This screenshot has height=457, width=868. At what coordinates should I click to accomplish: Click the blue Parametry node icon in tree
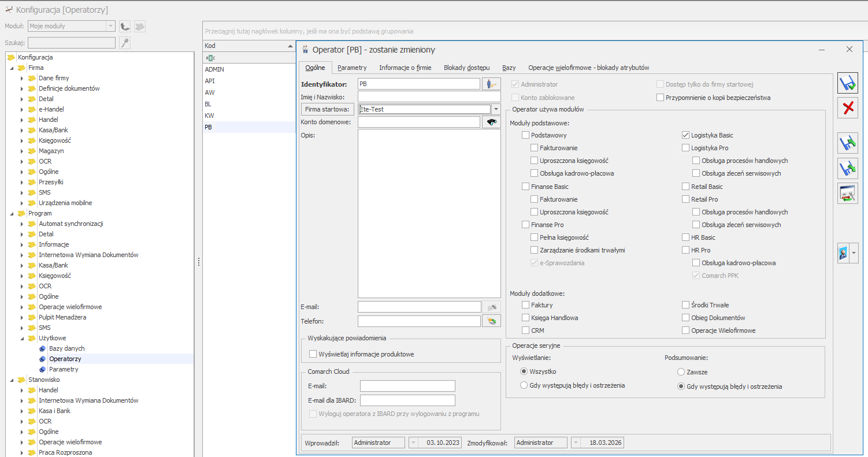click(42, 369)
